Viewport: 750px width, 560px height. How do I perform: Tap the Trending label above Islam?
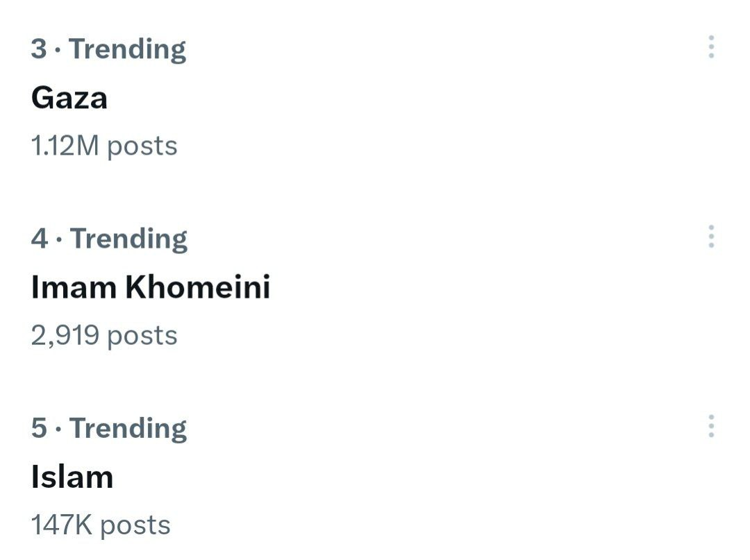(128, 427)
